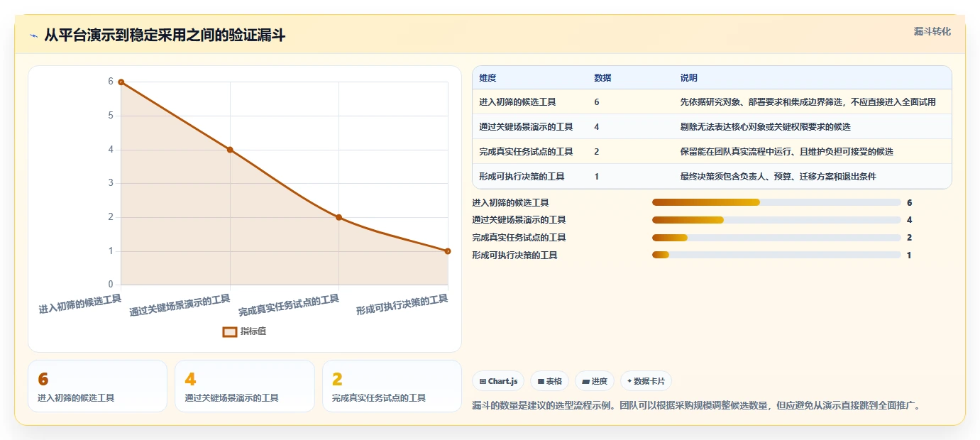Screen dimensions: 980x440
Task: Click the description starting 剔除无法表达核心对象
Action: point(766,127)
